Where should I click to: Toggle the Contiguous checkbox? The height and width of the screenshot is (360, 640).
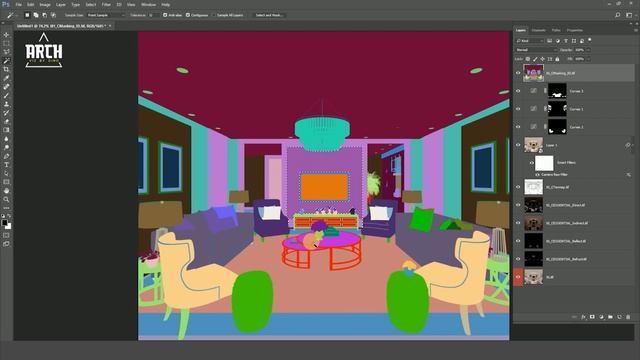188,15
